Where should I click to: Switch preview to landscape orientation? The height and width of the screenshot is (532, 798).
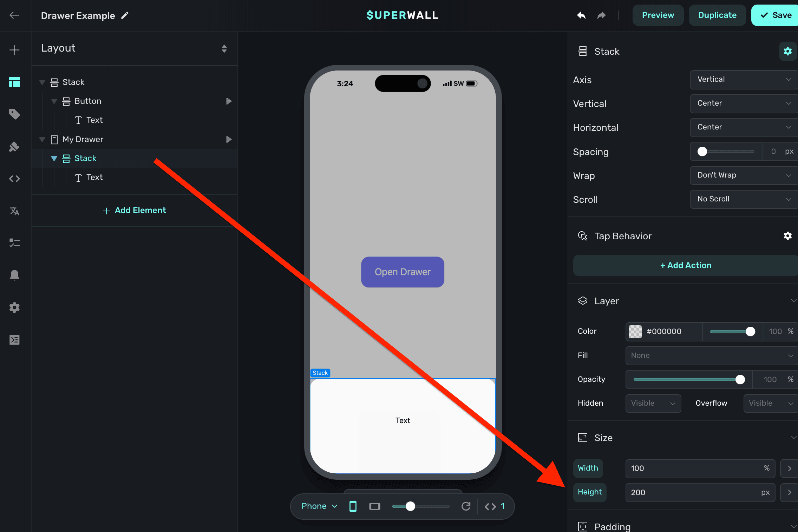pos(375,506)
